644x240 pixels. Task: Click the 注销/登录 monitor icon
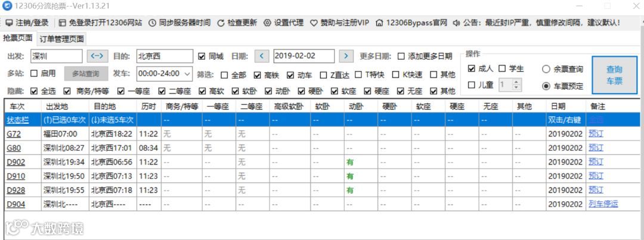point(9,23)
